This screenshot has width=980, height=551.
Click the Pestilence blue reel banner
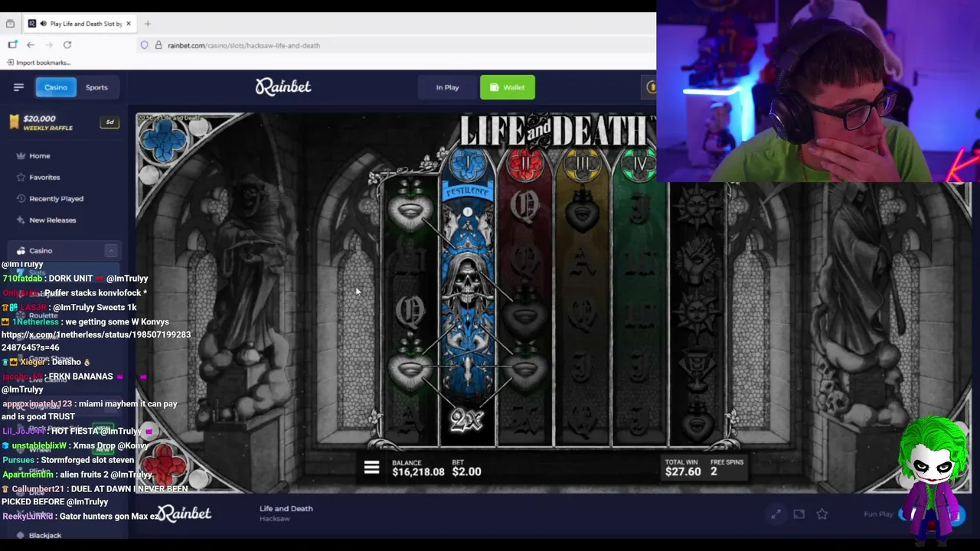(468, 191)
